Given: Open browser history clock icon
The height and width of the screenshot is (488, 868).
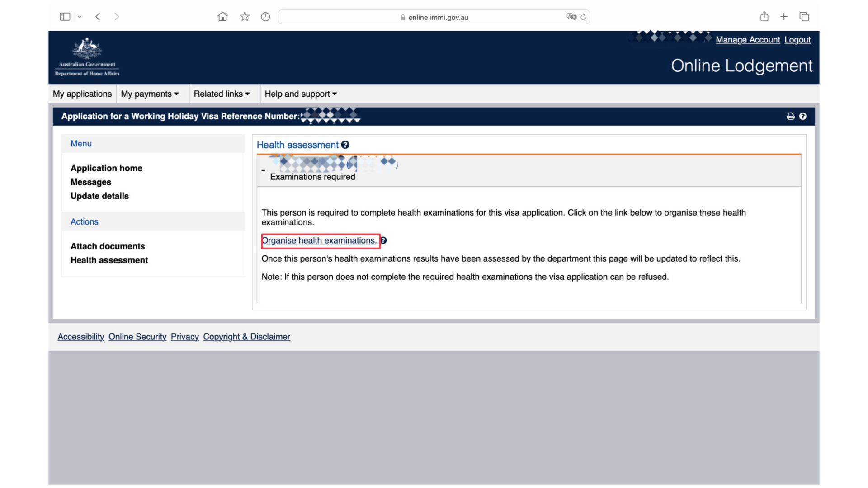Looking at the screenshot, I should click(x=265, y=17).
